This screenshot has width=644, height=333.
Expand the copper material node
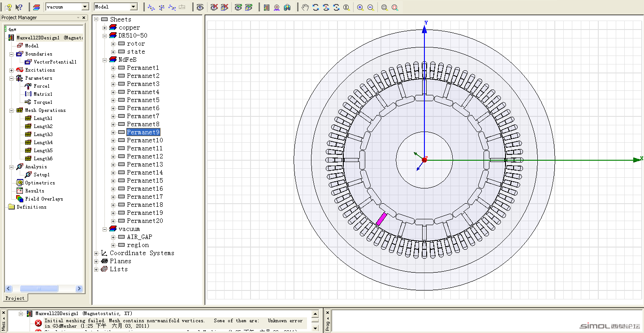tap(104, 27)
